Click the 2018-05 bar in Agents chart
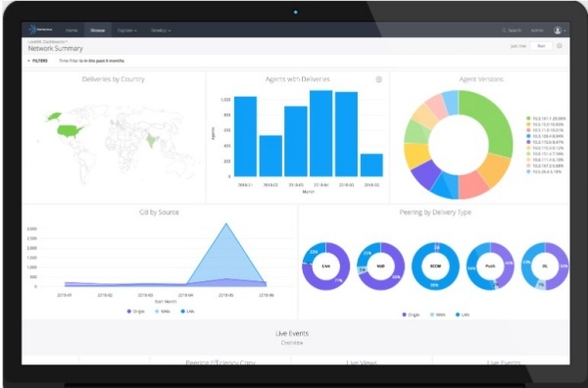This screenshot has height=388, width=588. pyautogui.click(x=347, y=134)
